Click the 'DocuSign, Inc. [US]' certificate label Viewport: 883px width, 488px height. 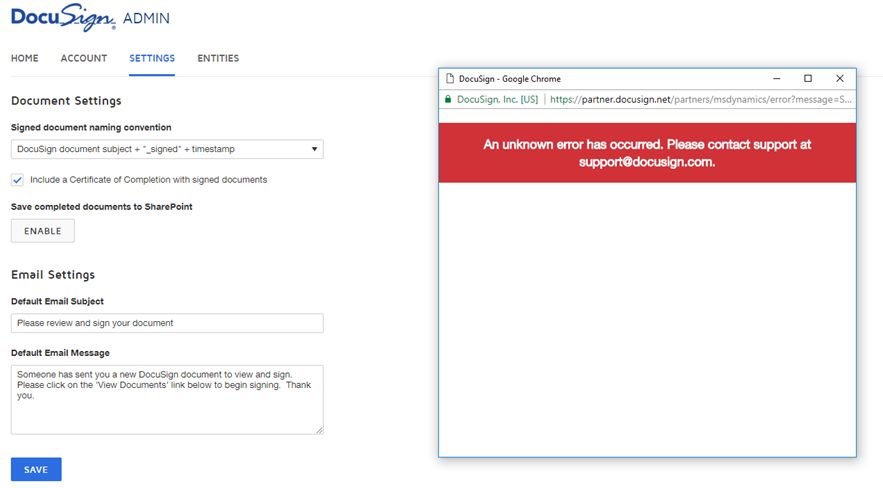coord(497,100)
